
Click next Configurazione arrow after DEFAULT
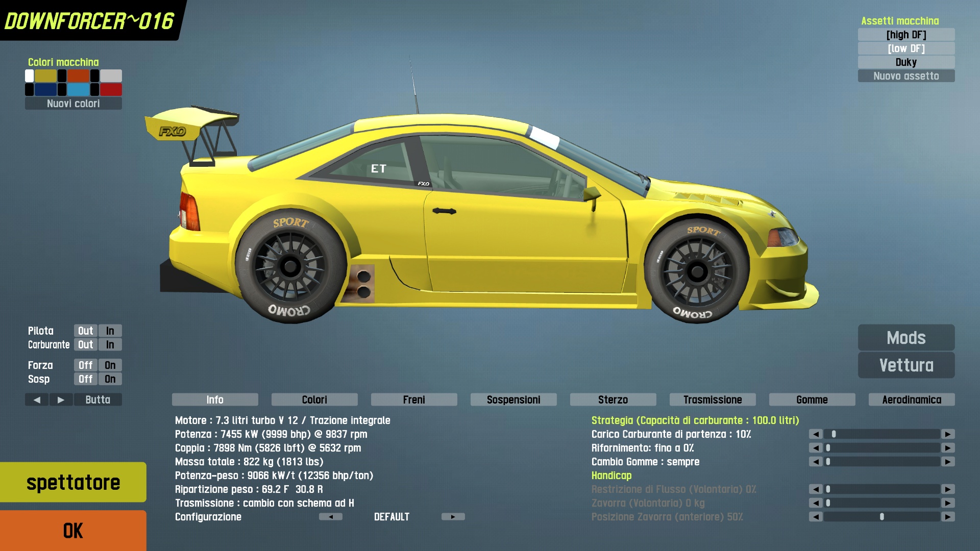(x=453, y=517)
